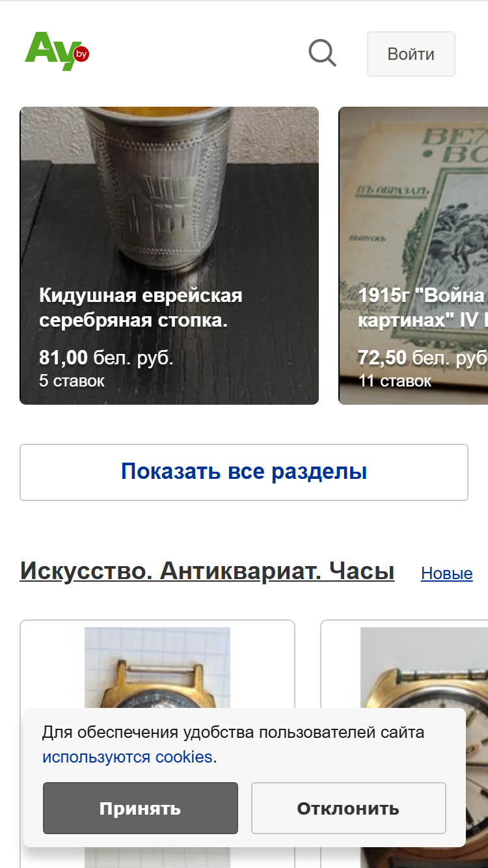Click the 1915г Война lot title text
Image resolution: width=488 pixels, height=868 pixels.
click(423, 308)
